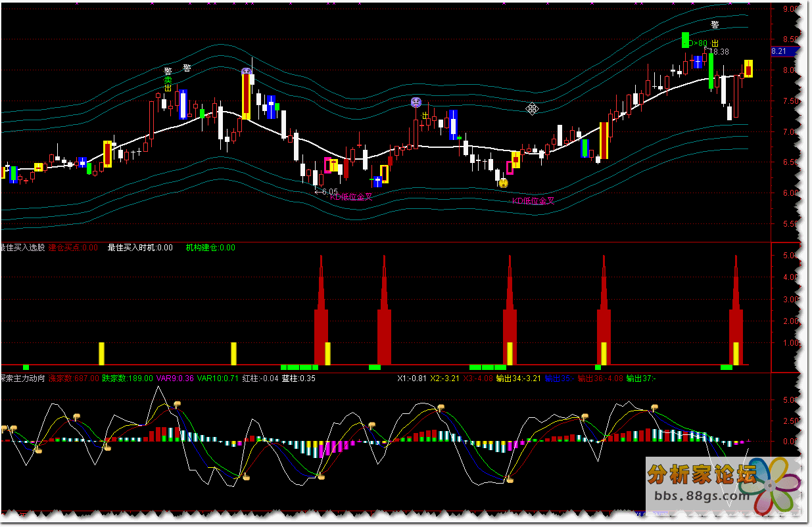Viewport: 812px width, 527px height.
Task: Click the 5.50 price axis label
Action: [x=789, y=224]
